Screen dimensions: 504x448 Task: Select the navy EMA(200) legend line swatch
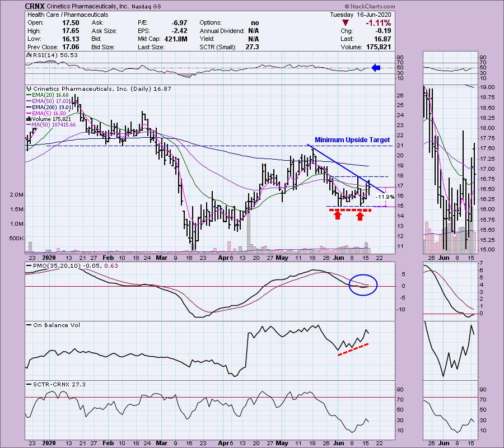click(29, 108)
